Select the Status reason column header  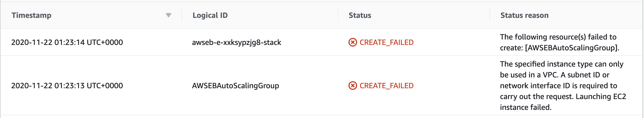click(524, 15)
